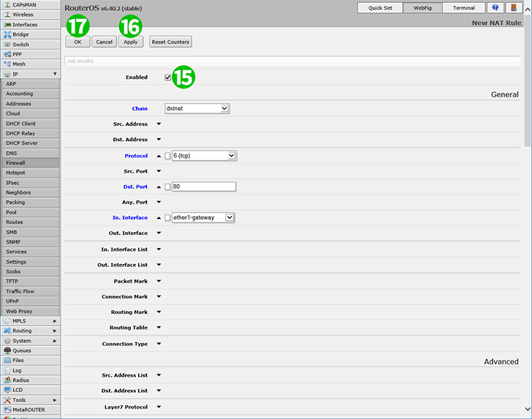Image resolution: width=532 pixels, height=419 pixels.
Task: Collapse the Dst. Port field arrow
Action: click(x=159, y=187)
